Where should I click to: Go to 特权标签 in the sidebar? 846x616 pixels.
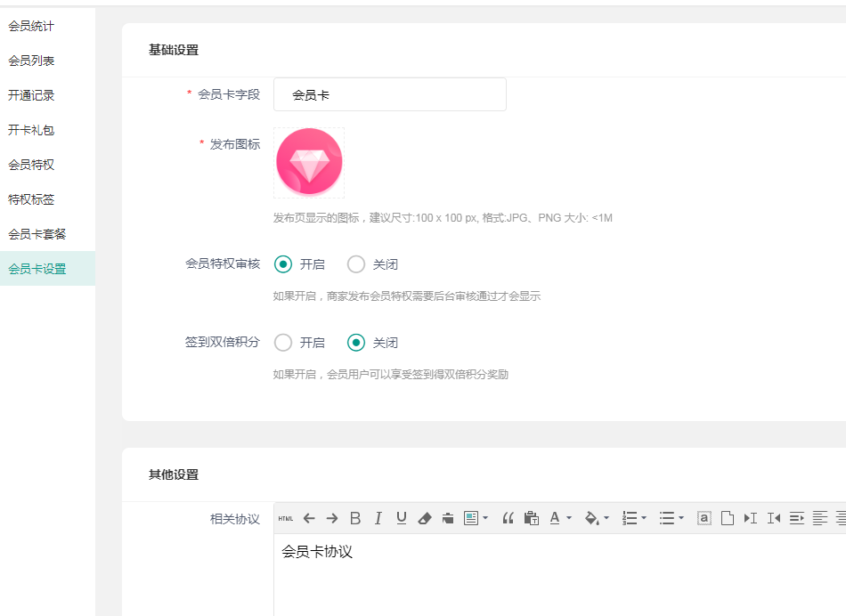point(31,199)
